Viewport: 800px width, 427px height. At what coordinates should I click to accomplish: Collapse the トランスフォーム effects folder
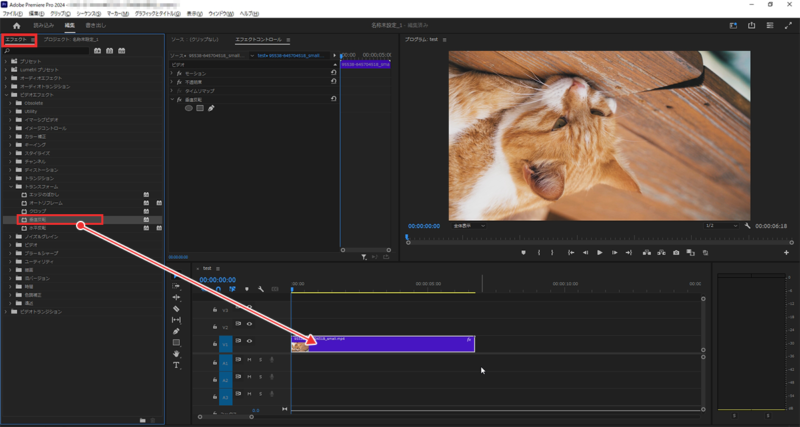click(11, 186)
